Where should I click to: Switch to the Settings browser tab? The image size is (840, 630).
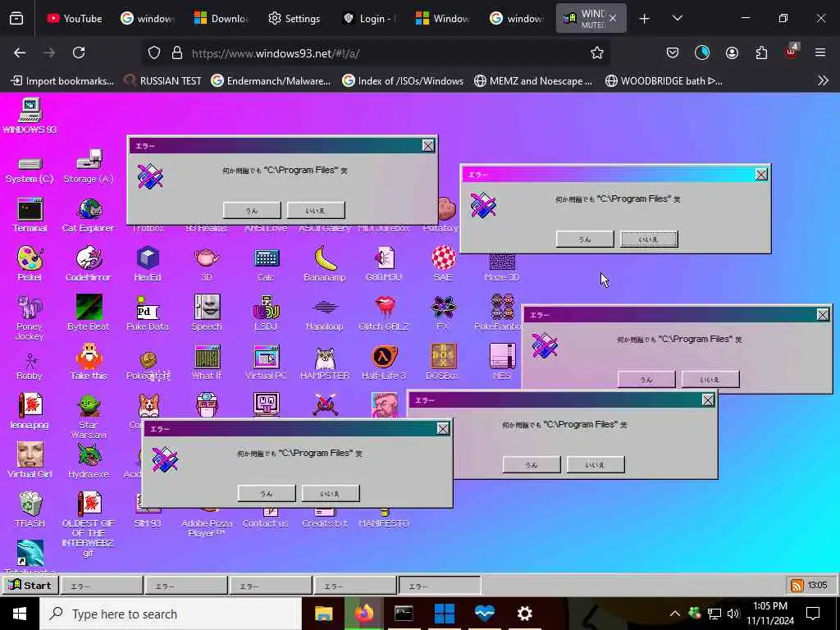pyautogui.click(x=294, y=18)
